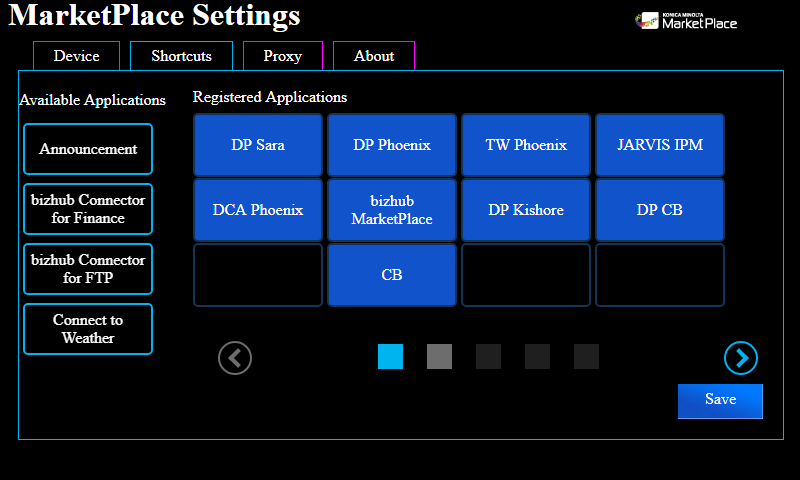
Task: Click the previous page arrow icon
Action: pyautogui.click(x=235, y=357)
